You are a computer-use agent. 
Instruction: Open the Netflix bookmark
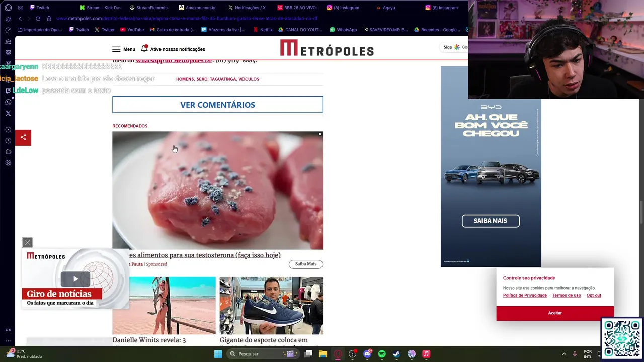263,30
